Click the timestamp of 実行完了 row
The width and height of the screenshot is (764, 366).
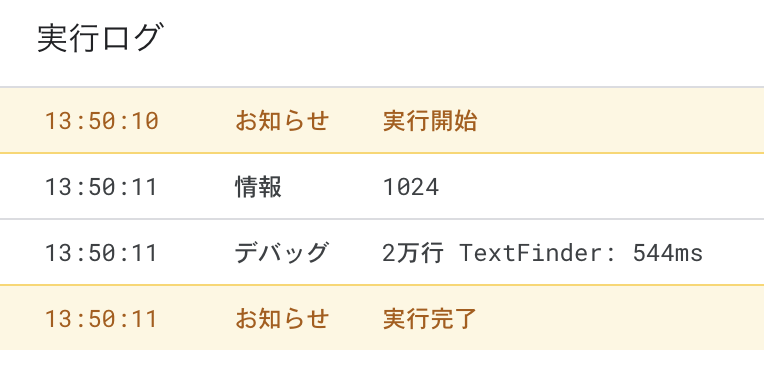click(x=101, y=319)
